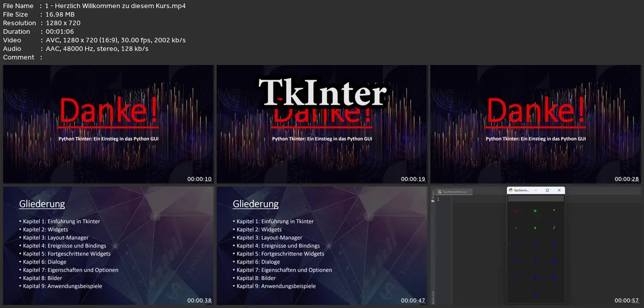Open the TkInter title thumbnail stamped 00:00:19
Screen dimensions: 644x308
click(x=322, y=124)
